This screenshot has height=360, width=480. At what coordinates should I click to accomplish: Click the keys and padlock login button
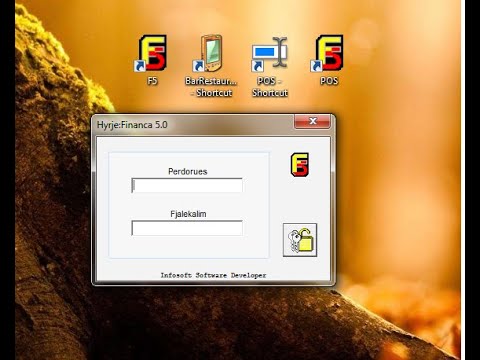[x=300, y=240]
